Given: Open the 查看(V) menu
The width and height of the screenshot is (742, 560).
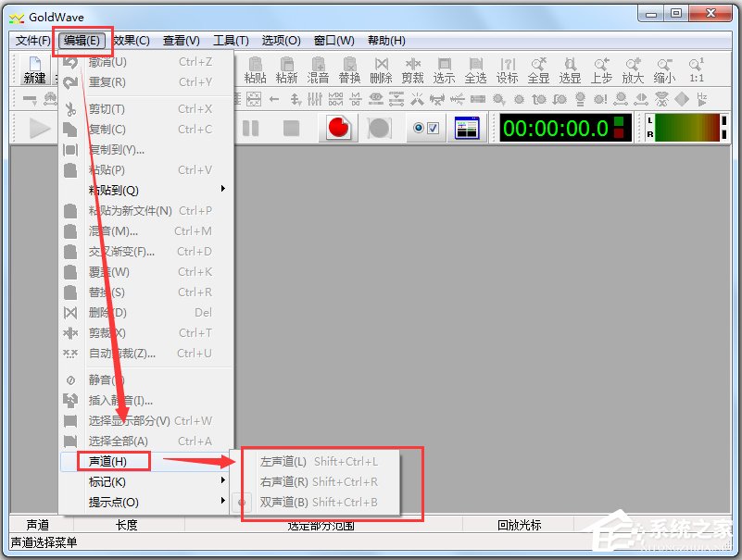Looking at the screenshot, I should [x=182, y=41].
